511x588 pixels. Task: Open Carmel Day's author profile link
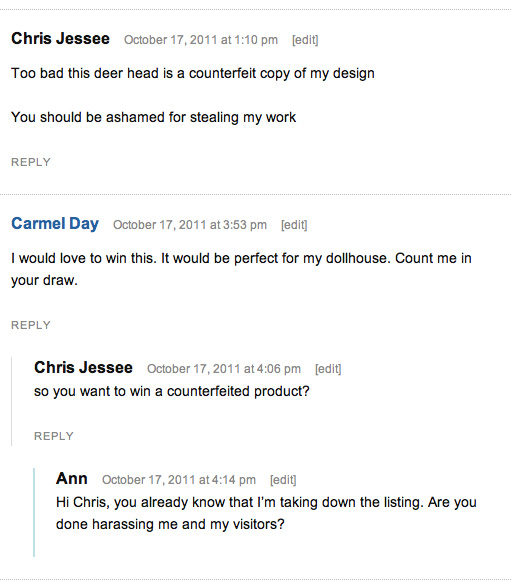pos(55,224)
